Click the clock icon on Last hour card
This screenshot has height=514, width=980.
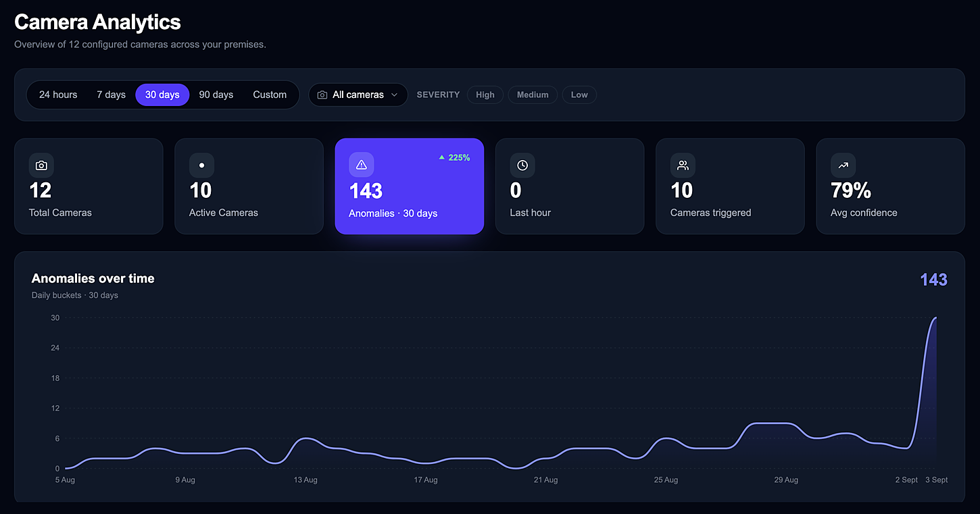pos(522,165)
